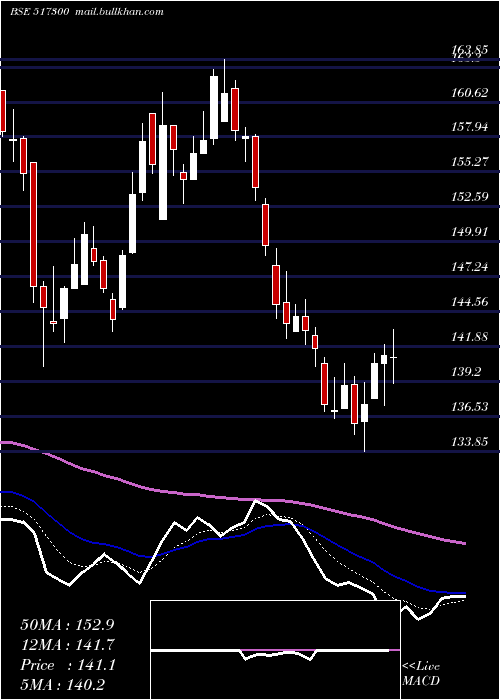Click the BSE 517300 ticker label

tap(39, 12)
